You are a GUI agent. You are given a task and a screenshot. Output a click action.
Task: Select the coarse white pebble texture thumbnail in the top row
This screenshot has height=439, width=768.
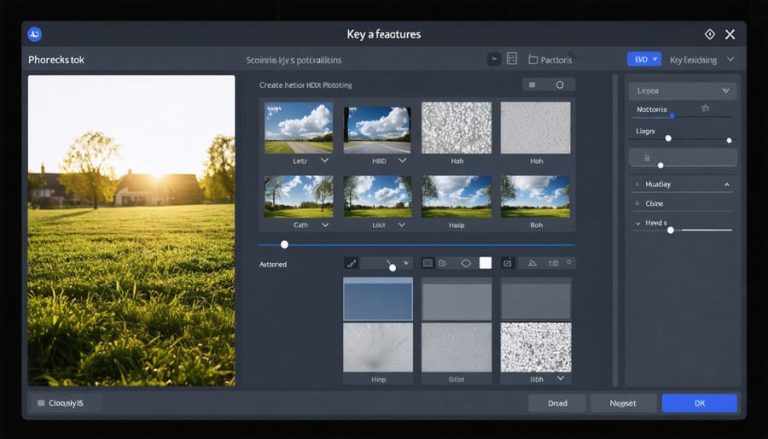tap(456, 127)
